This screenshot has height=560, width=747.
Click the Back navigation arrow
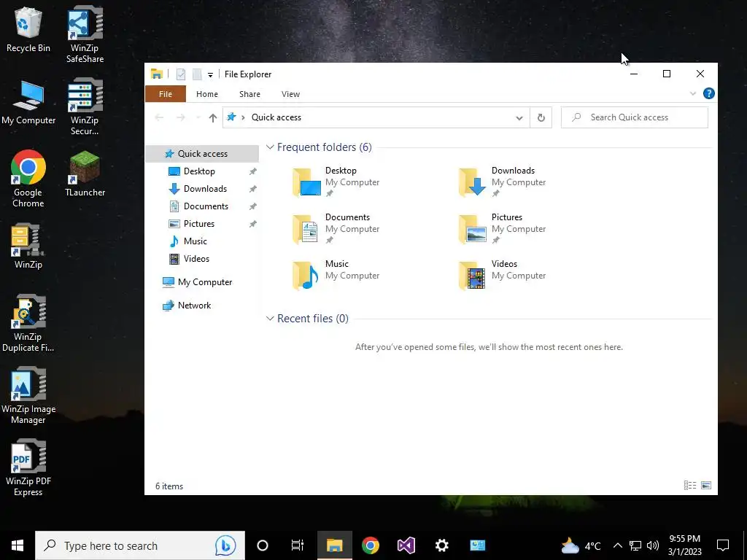159,117
